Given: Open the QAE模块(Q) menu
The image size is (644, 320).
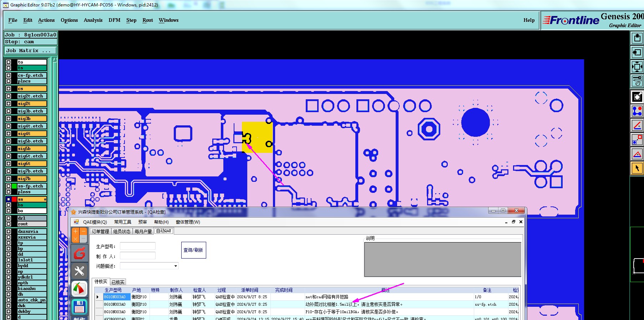Looking at the screenshot, I should 95,222.
